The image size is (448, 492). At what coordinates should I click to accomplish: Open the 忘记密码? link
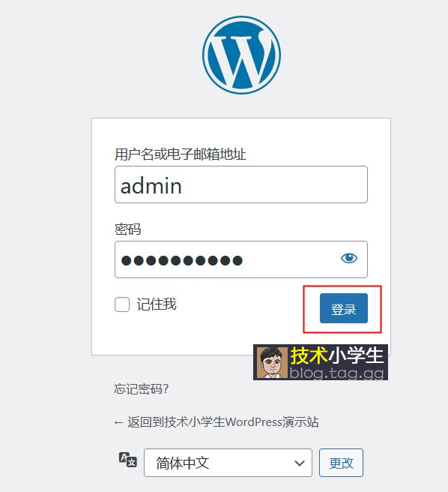141,389
